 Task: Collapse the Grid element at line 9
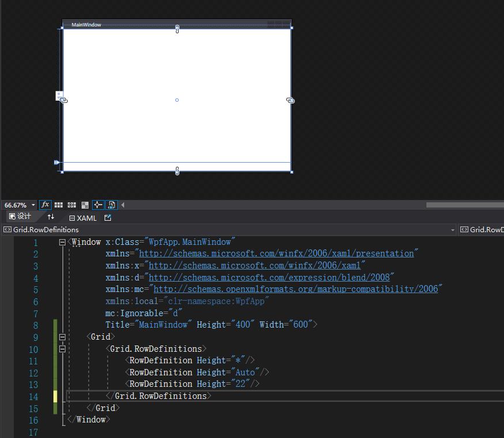(63, 337)
